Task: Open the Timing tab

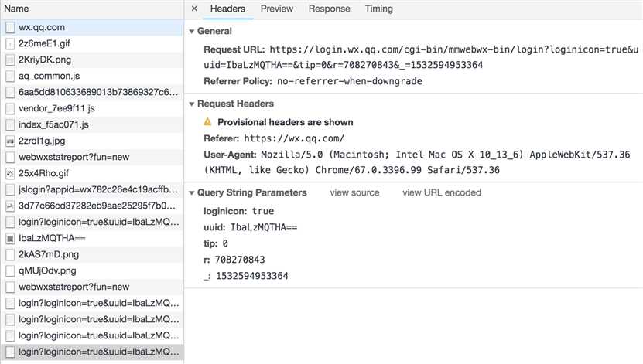Action: (x=379, y=9)
